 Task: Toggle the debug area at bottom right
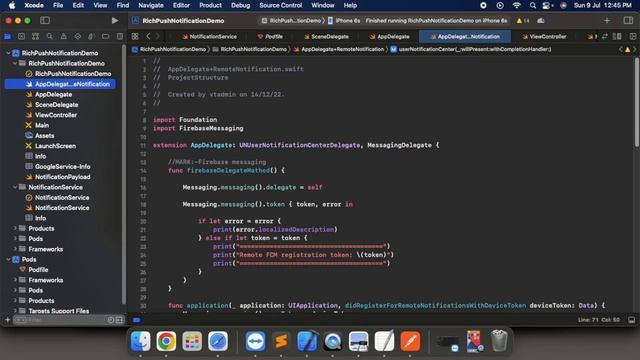click(x=631, y=320)
